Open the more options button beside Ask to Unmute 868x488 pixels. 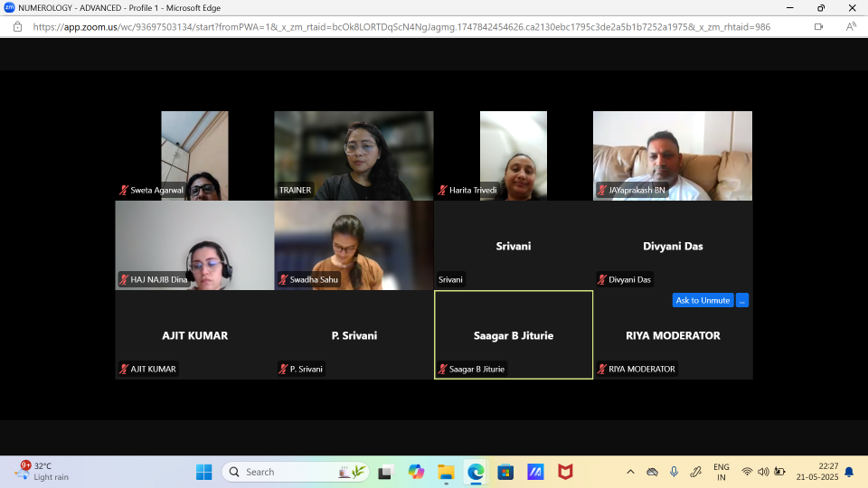pyautogui.click(x=741, y=300)
